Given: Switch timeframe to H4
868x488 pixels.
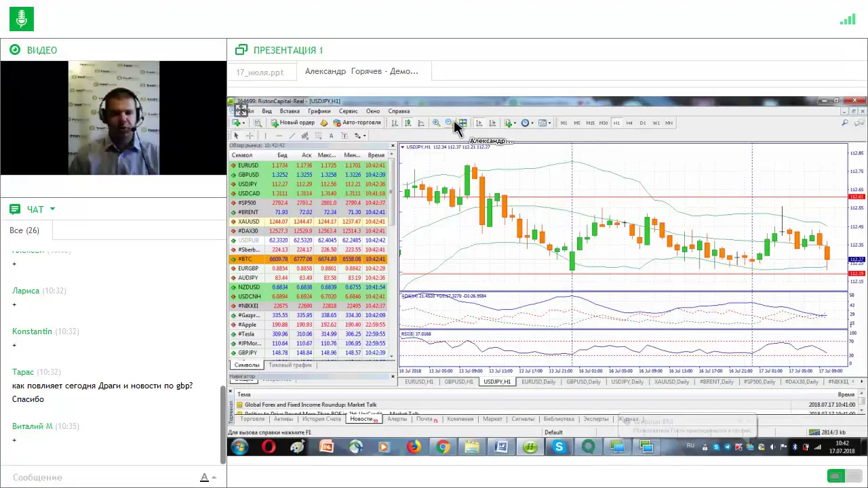Looking at the screenshot, I should (x=629, y=123).
